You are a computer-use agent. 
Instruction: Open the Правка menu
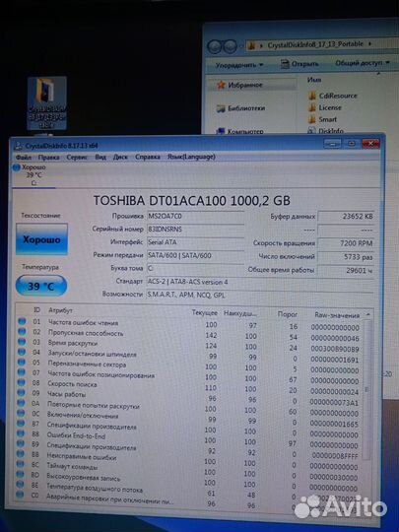tap(48, 157)
